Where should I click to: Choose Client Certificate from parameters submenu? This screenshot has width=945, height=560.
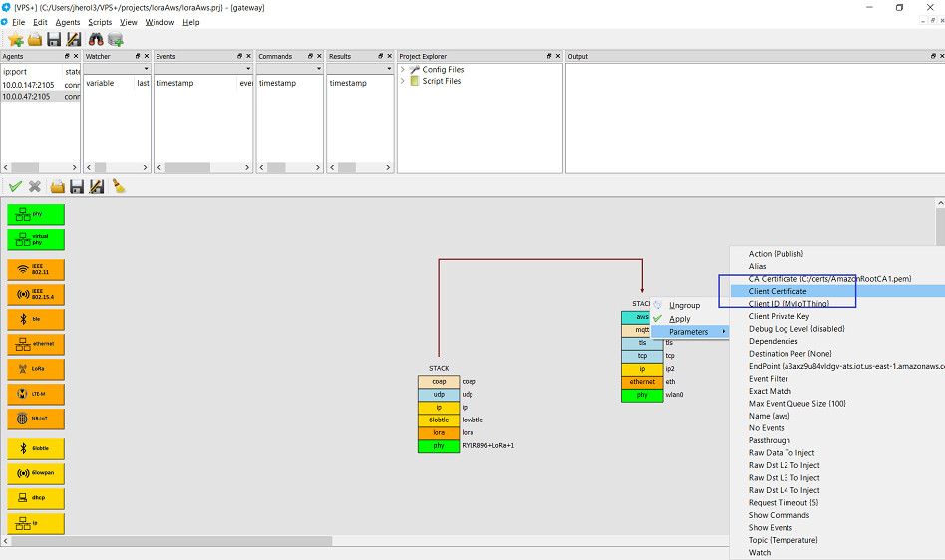[778, 291]
